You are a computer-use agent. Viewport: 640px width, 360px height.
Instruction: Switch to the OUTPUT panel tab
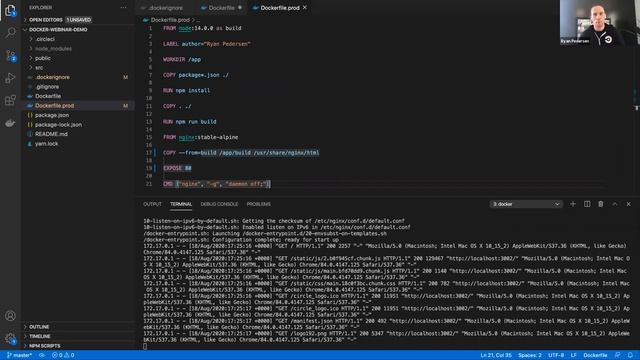(152, 204)
